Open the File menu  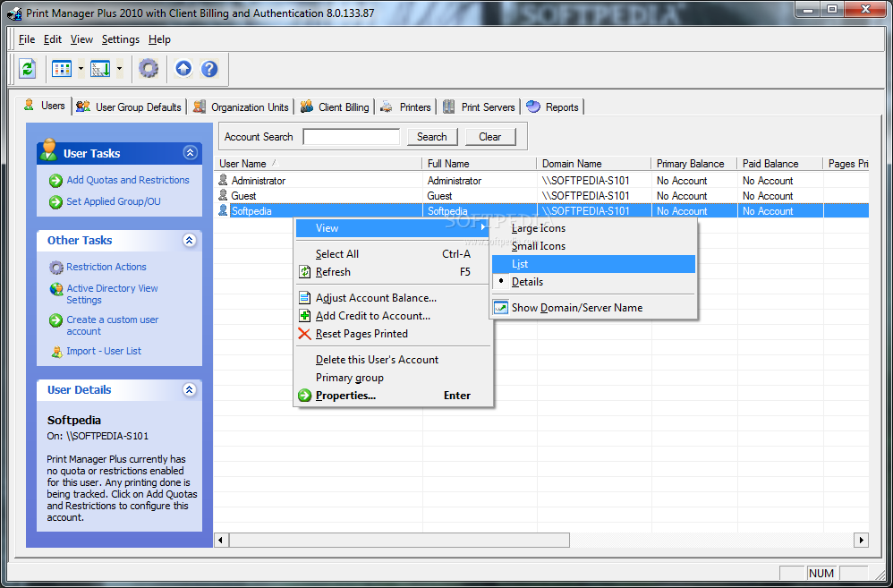click(x=27, y=39)
